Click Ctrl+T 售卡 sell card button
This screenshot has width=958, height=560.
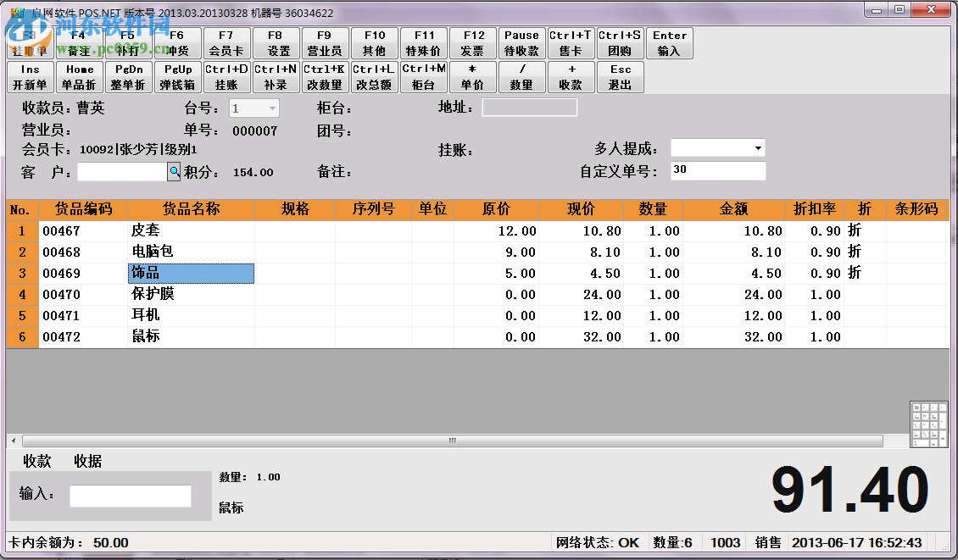(x=571, y=43)
